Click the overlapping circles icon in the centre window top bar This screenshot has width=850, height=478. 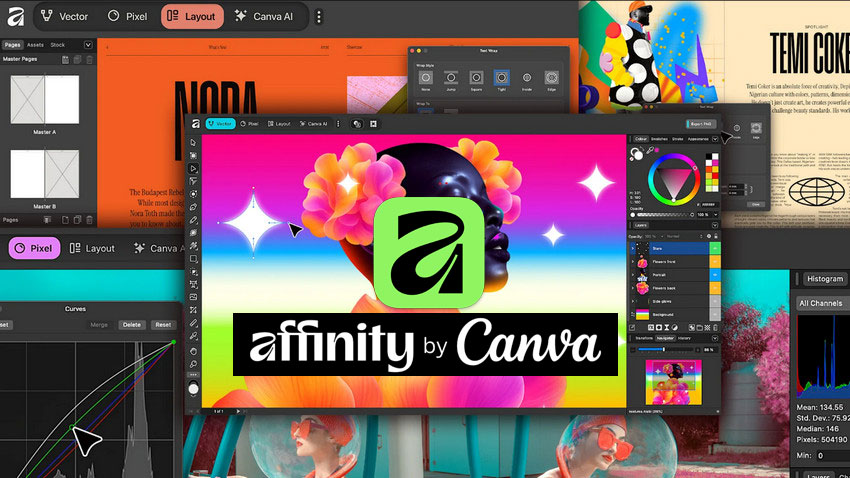point(357,124)
